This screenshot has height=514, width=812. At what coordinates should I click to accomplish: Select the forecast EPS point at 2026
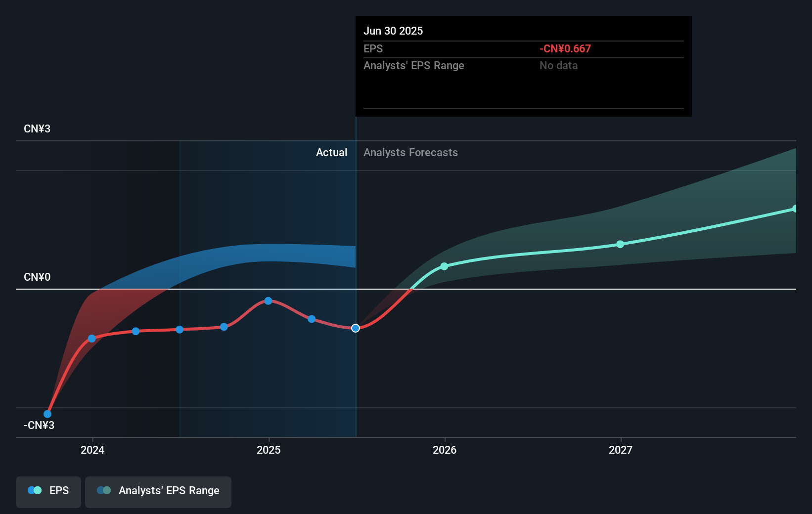point(444,266)
